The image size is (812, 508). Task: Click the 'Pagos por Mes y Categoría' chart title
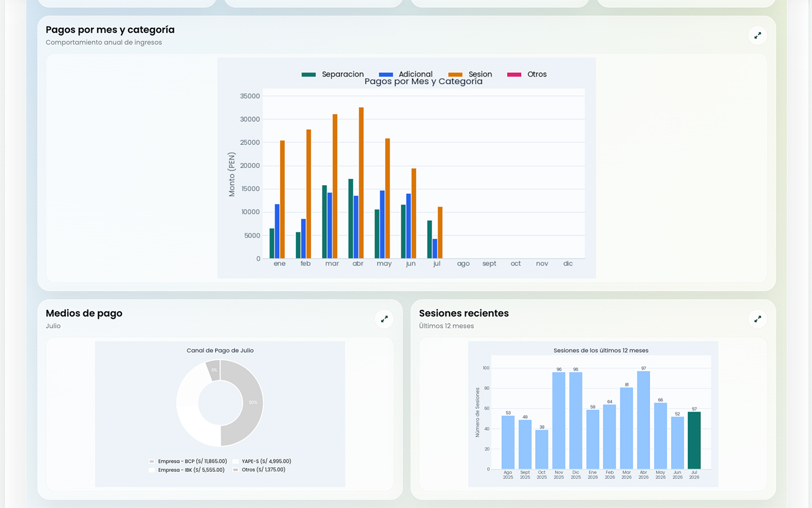coord(423,82)
